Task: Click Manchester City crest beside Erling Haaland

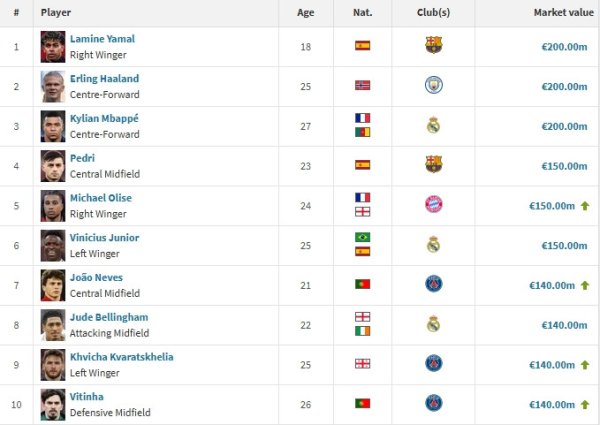Action: (x=434, y=85)
